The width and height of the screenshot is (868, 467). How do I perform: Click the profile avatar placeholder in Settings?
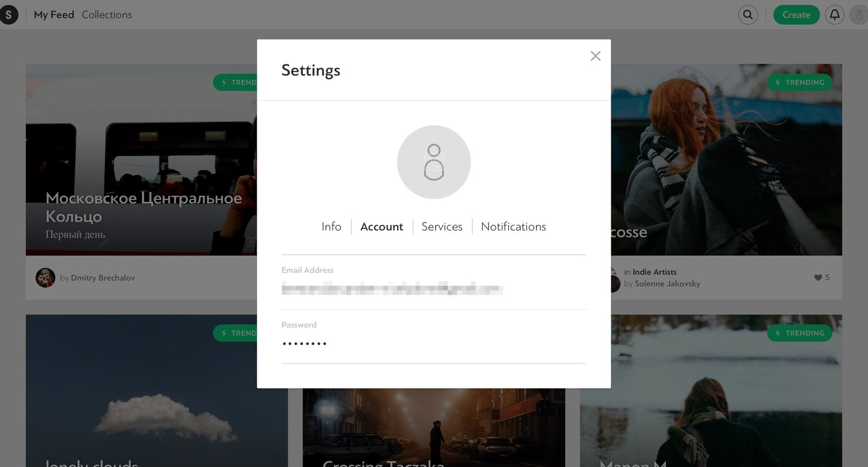pos(434,162)
